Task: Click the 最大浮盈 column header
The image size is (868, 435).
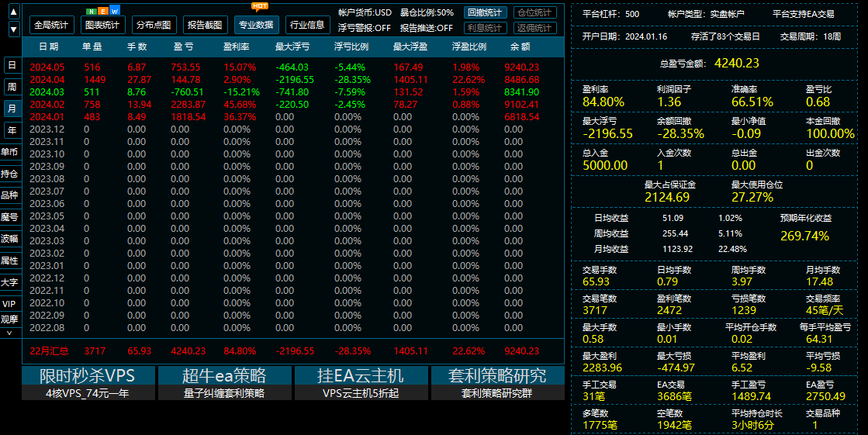Action: click(410, 47)
